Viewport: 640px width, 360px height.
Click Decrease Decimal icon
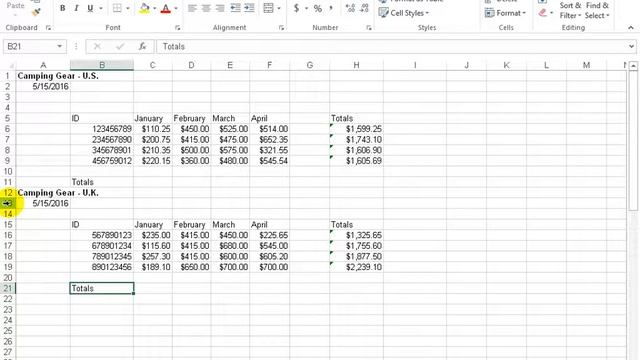point(364,8)
